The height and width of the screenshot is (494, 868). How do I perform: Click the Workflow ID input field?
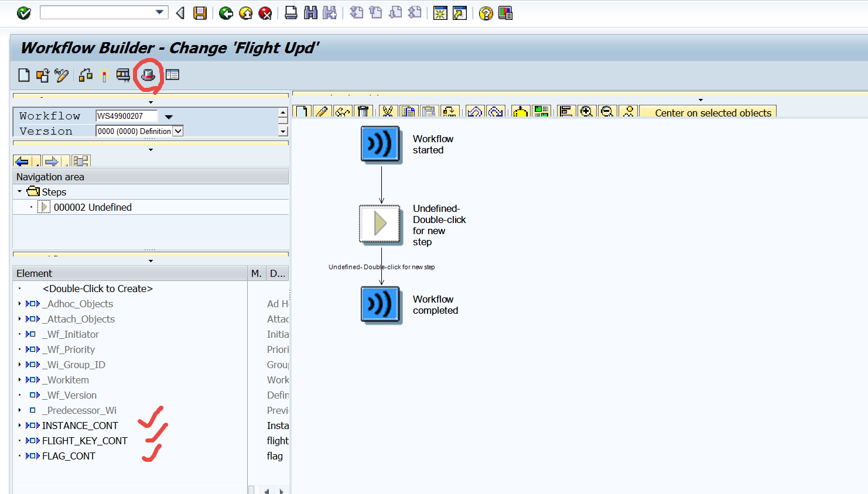click(x=127, y=116)
